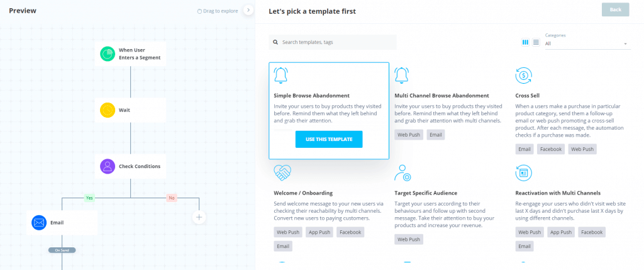Viewport: 644px width, 270px height.
Task: Open the Categories dropdown
Action: pos(586,43)
